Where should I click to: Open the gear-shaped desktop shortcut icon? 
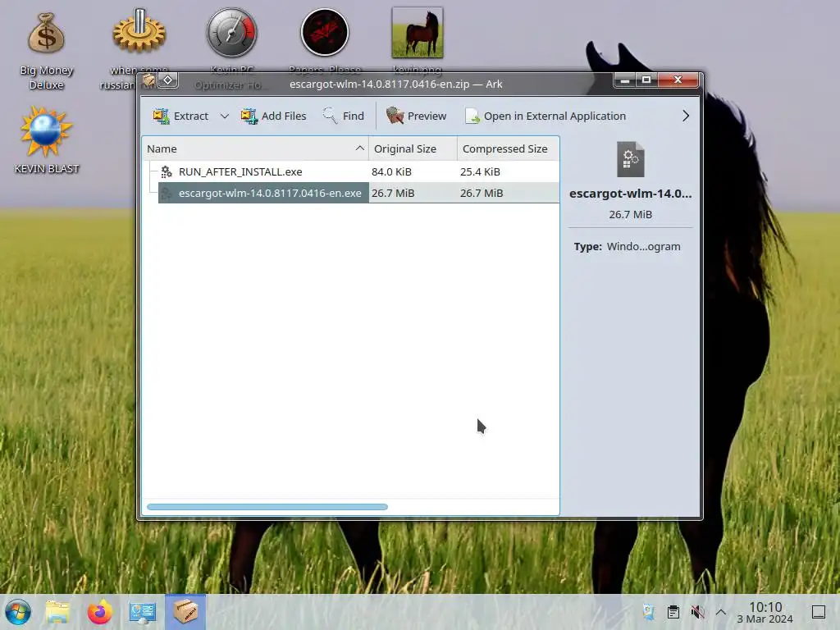[139, 33]
